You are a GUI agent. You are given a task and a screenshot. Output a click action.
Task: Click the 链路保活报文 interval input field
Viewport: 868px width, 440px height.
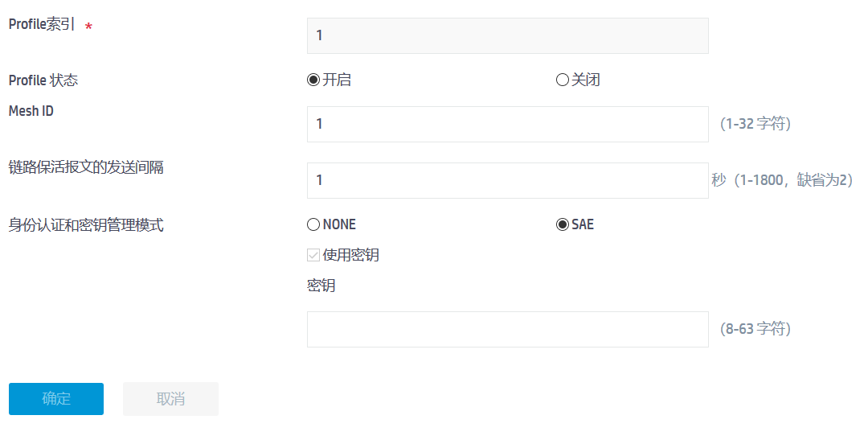(x=507, y=180)
